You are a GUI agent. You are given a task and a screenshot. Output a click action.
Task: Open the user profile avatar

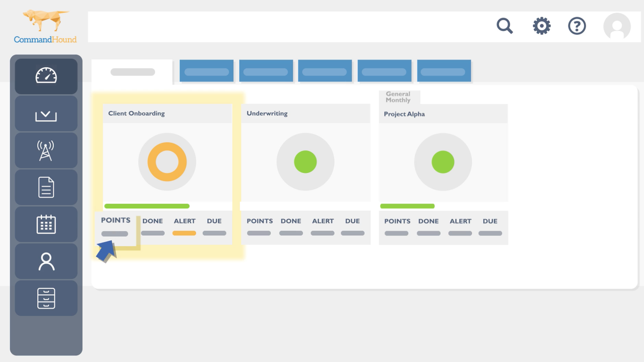[617, 26]
